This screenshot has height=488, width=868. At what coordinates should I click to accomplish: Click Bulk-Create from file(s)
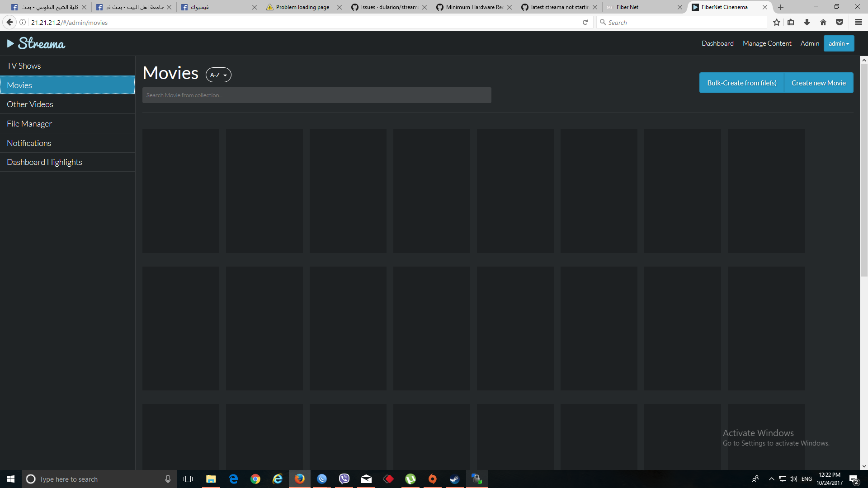point(741,83)
